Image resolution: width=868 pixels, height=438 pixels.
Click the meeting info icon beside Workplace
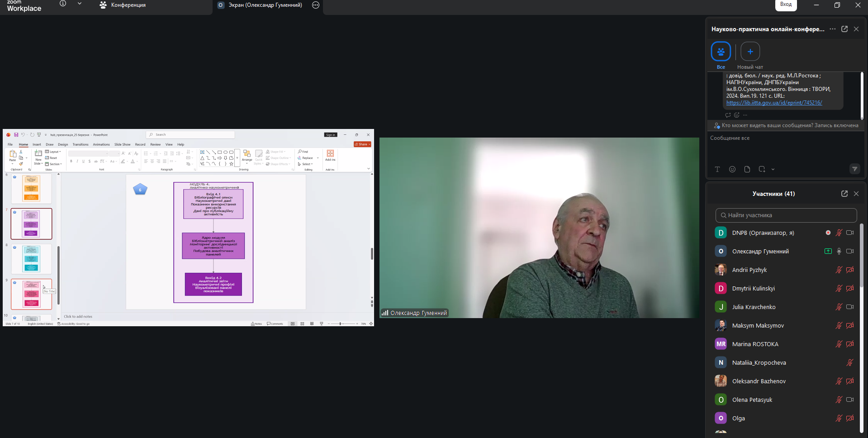click(x=63, y=4)
